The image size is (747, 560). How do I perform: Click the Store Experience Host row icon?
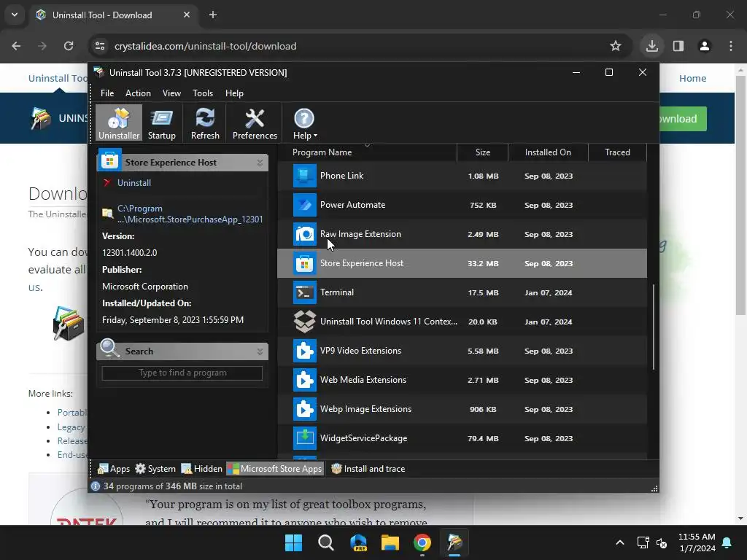tap(304, 263)
